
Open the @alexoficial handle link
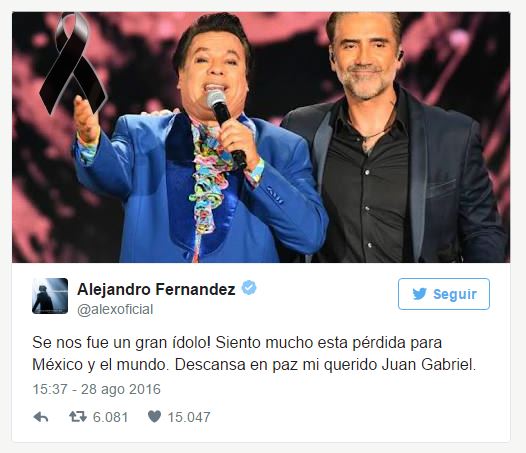pyautogui.click(x=115, y=309)
